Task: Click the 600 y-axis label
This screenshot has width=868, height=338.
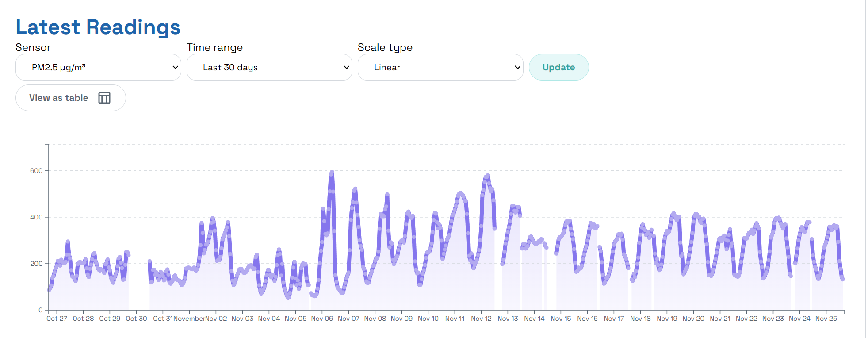Action: coord(36,171)
